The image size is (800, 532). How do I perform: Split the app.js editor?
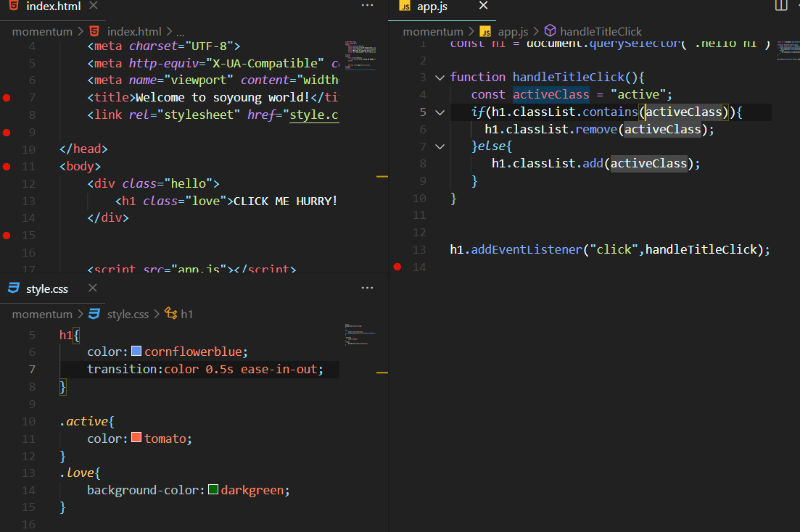(781, 6)
